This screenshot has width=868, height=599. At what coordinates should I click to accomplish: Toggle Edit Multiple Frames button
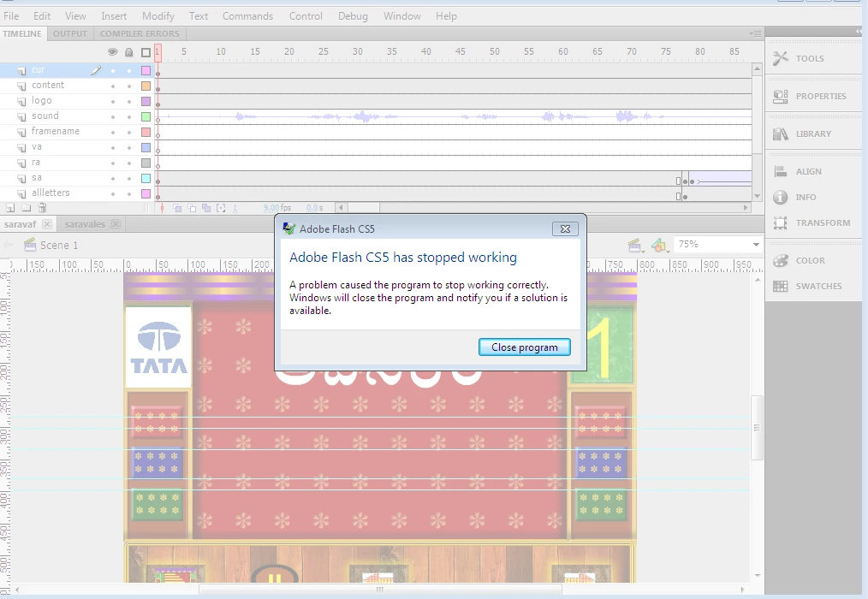pyautogui.click(x=206, y=208)
